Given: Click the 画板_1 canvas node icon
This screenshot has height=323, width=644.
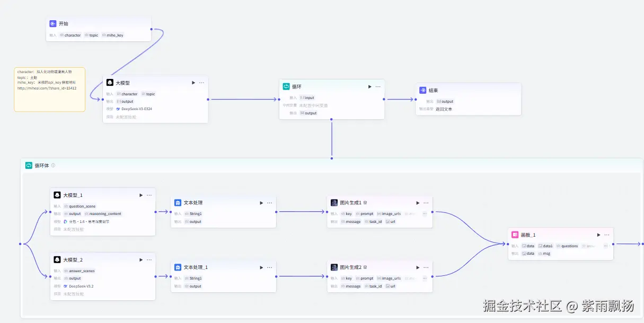Looking at the screenshot, I should click(515, 235).
